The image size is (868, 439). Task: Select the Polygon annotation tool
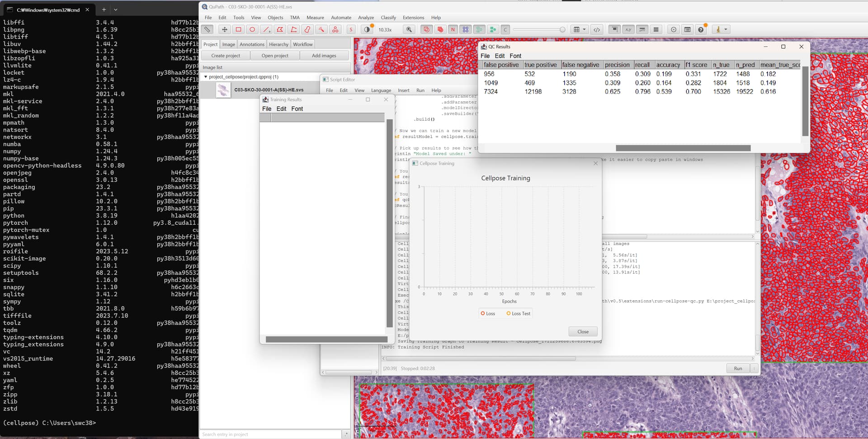coord(280,29)
